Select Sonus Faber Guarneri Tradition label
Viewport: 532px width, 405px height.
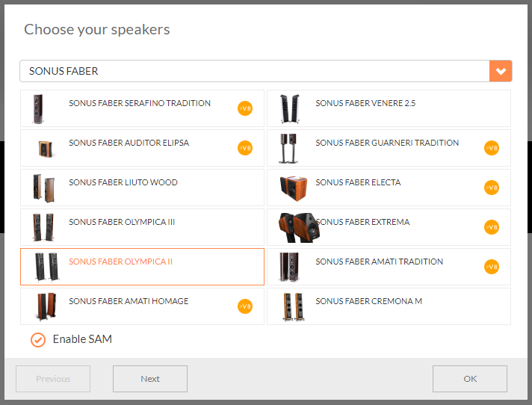(387, 143)
